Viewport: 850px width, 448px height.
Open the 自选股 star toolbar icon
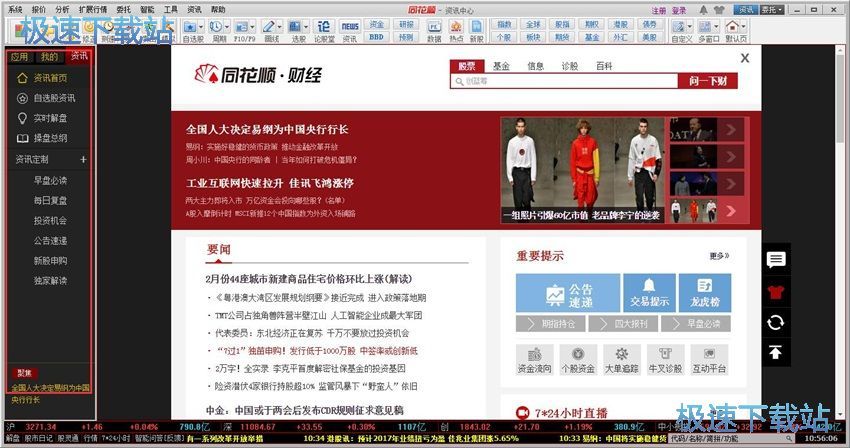coord(190,26)
